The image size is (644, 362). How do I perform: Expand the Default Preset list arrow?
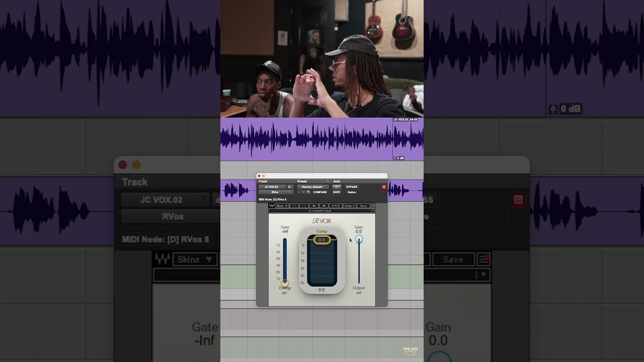click(x=373, y=211)
